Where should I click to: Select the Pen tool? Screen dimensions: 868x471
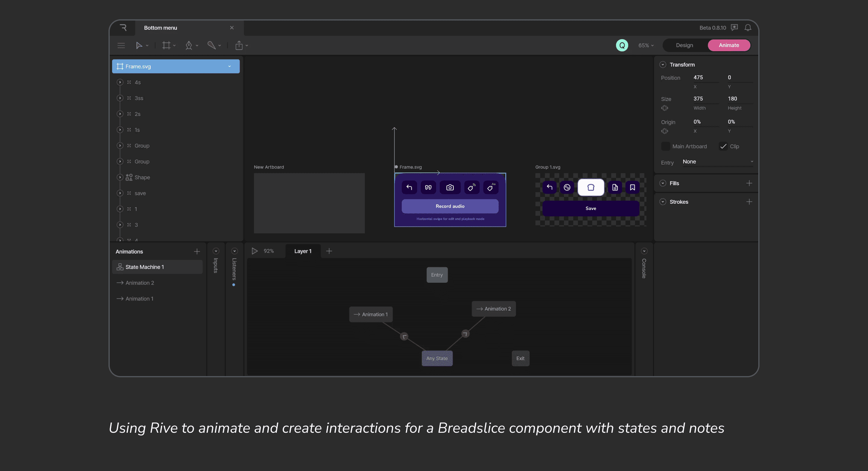pos(189,46)
